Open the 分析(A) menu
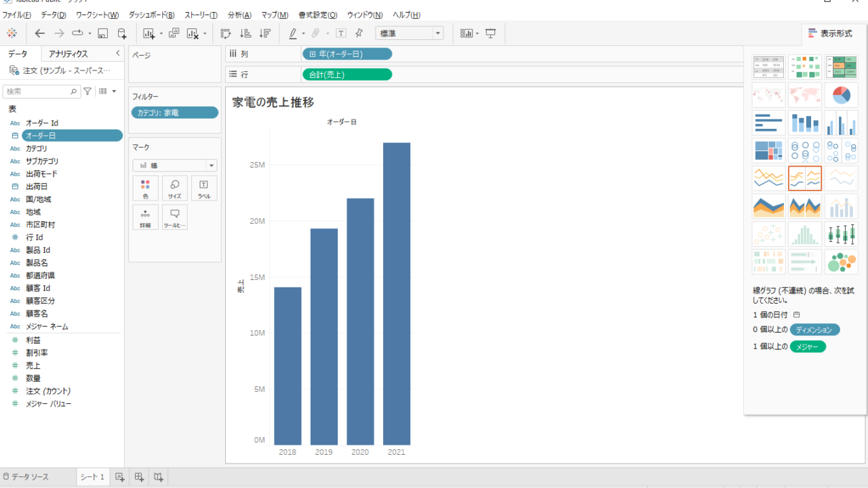This screenshot has width=868, height=488. (239, 15)
